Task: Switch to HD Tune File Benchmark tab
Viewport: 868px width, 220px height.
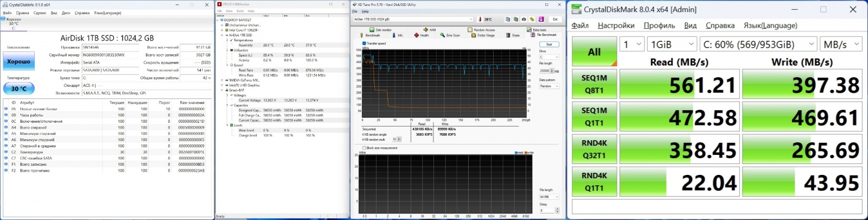Action: click(x=543, y=35)
